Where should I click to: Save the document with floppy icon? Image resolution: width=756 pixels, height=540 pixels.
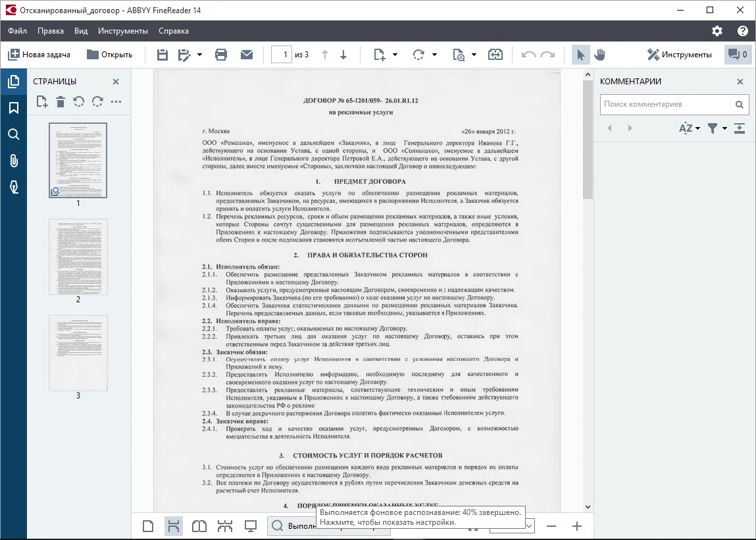163,55
